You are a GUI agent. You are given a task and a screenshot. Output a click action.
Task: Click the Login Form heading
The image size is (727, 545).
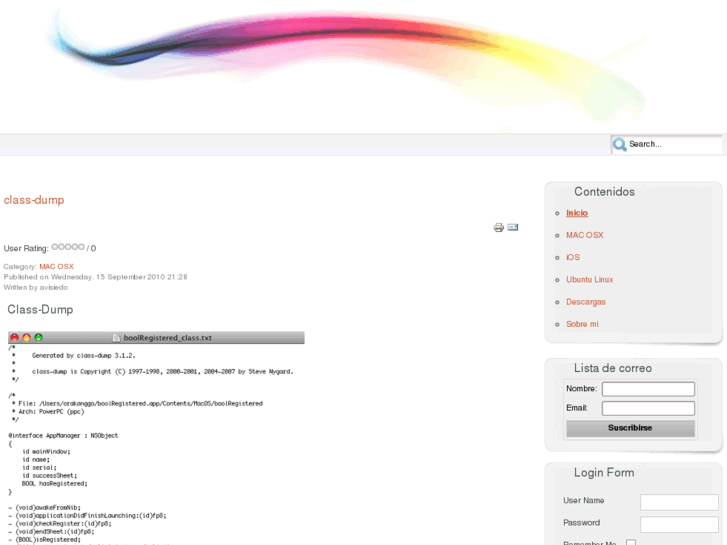coord(604,473)
